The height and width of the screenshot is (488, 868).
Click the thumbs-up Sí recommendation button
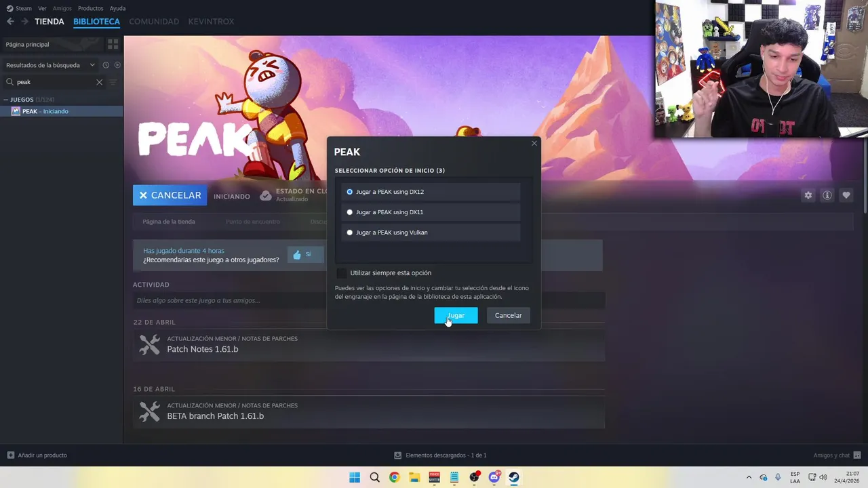[x=305, y=255]
